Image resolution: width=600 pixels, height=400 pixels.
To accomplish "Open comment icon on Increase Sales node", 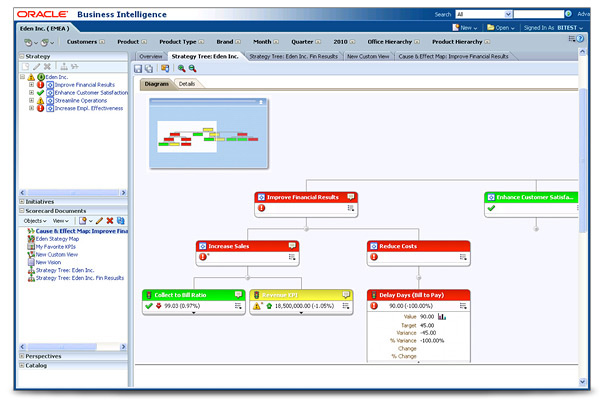I will tap(292, 246).
